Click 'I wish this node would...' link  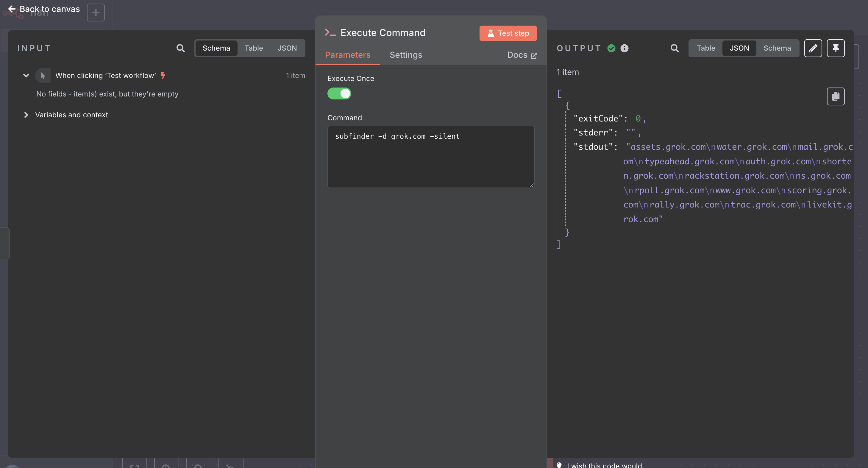pos(607,465)
